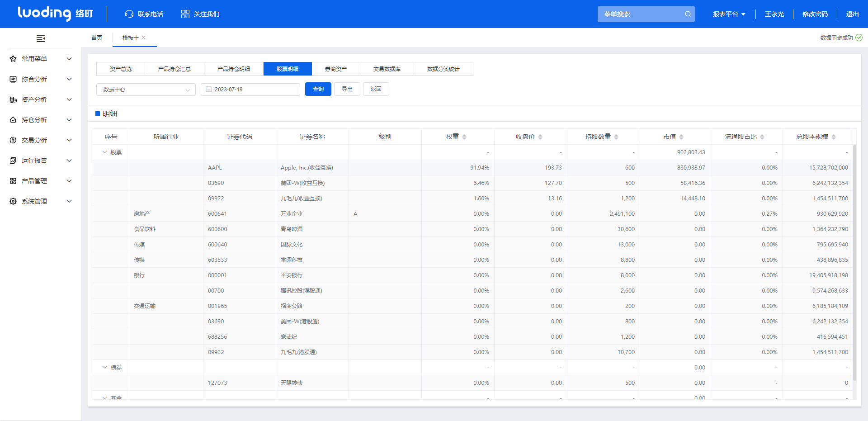The image size is (868, 421).
Task: Click the 常用菜单 star icon
Action: pos(13,59)
